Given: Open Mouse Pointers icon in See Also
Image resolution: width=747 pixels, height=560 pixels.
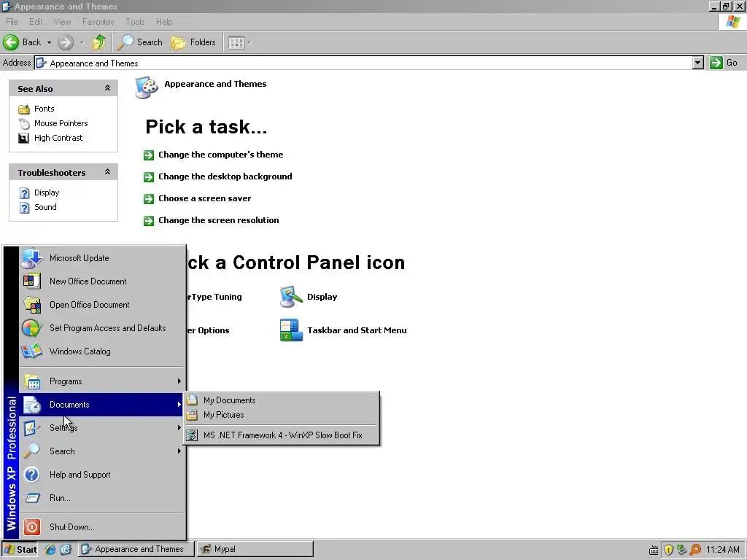Looking at the screenshot, I should [x=24, y=123].
